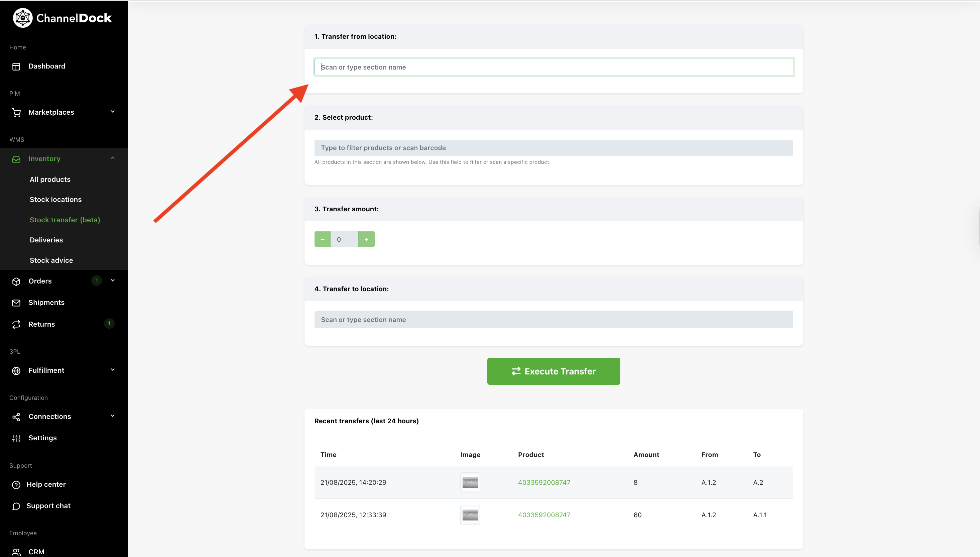Expand the Marketplaces chevron

(x=112, y=111)
